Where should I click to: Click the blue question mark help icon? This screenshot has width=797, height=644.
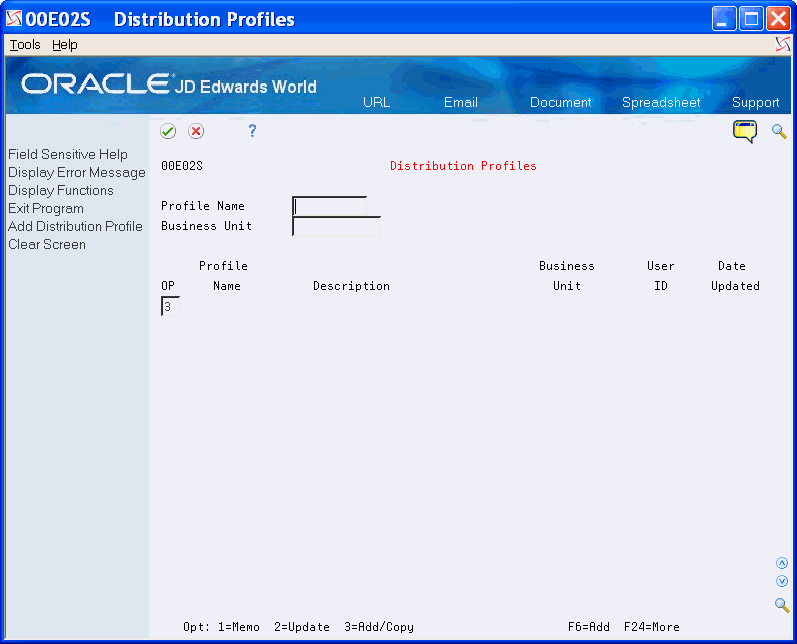[252, 131]
